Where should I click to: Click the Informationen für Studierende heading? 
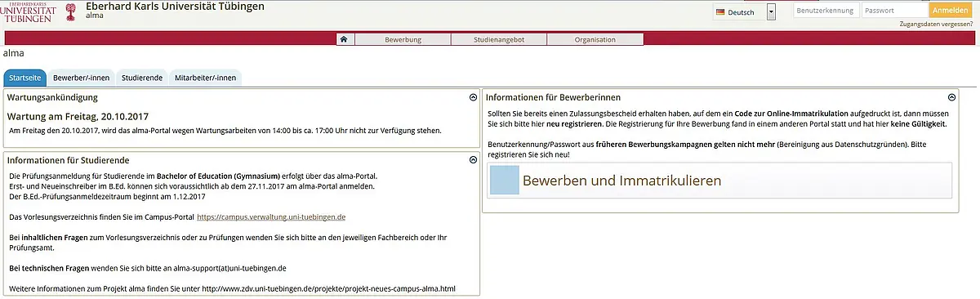pyautogui.click(x=68, y=160)
